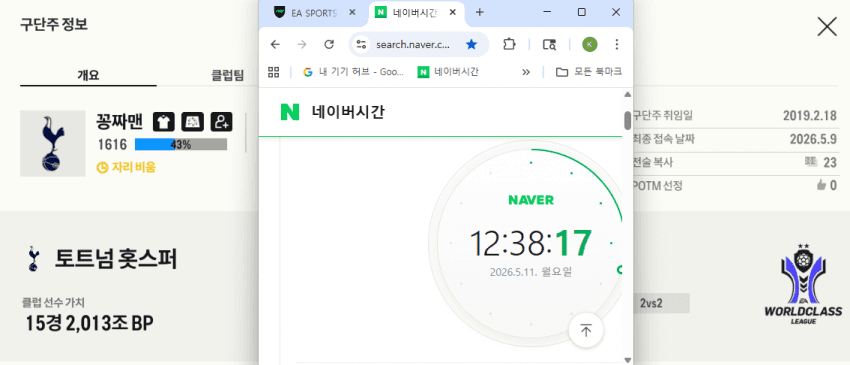Click the search.naver.c... address bar
The height and width of the screenshot is (365, 850).
tap(413, 44)
